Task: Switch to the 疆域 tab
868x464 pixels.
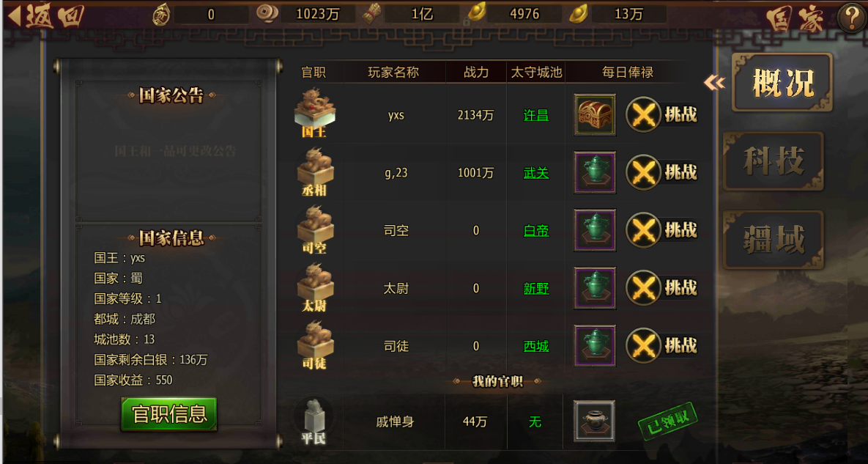Action: [x=774, y=240]
